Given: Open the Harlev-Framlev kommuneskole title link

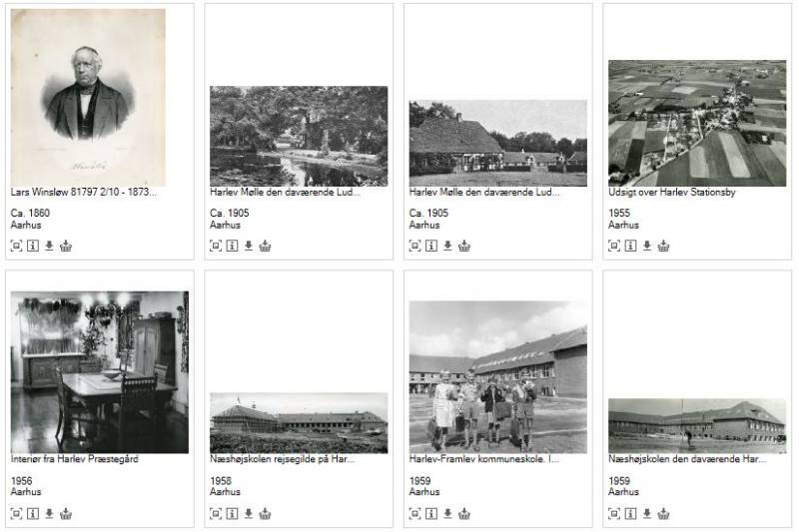Looking at the screenshot, I should tap(483, 459).
